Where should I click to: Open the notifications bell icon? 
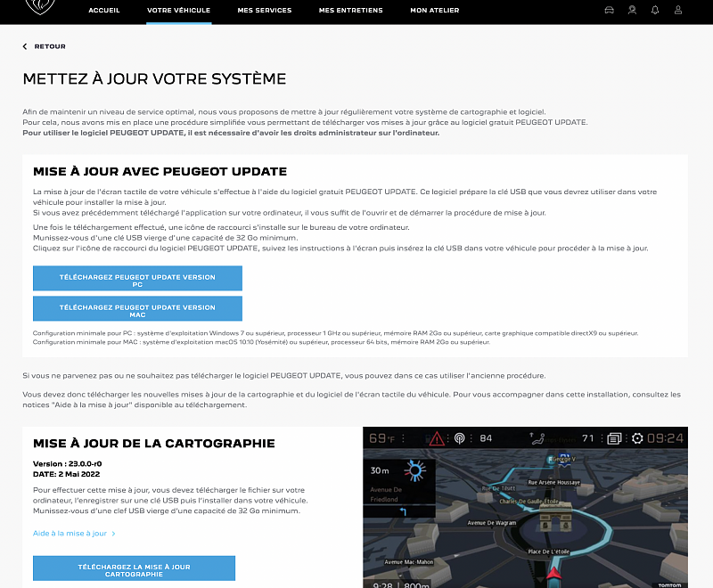click(655, 10)
